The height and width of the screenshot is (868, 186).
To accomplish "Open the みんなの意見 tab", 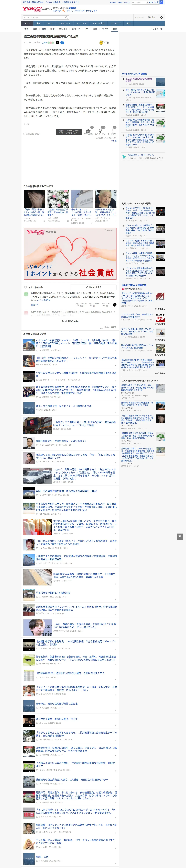I will (99, 24).
